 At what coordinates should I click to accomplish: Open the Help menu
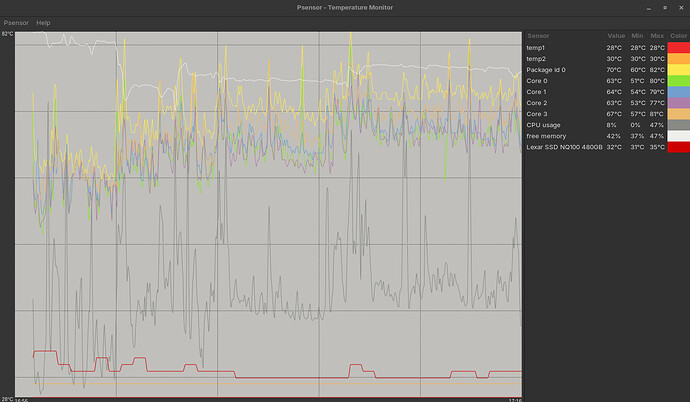tap(43, 22)
